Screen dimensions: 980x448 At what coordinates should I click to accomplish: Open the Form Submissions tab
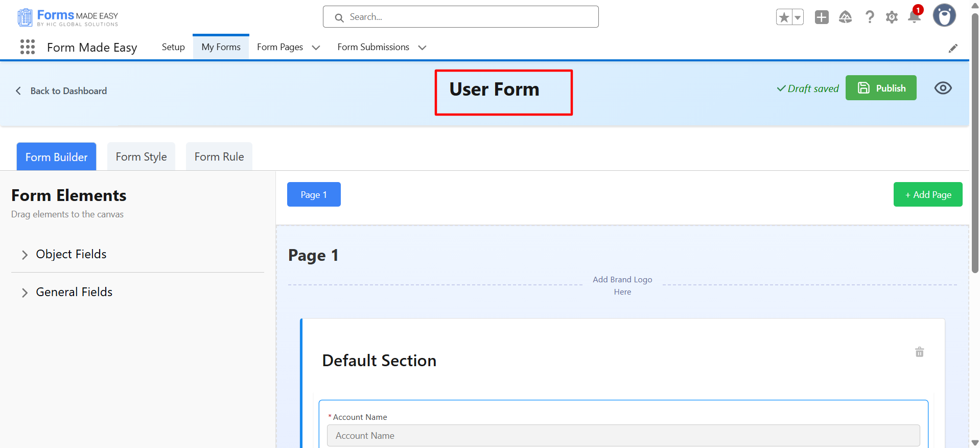click(x=373, y=47)
